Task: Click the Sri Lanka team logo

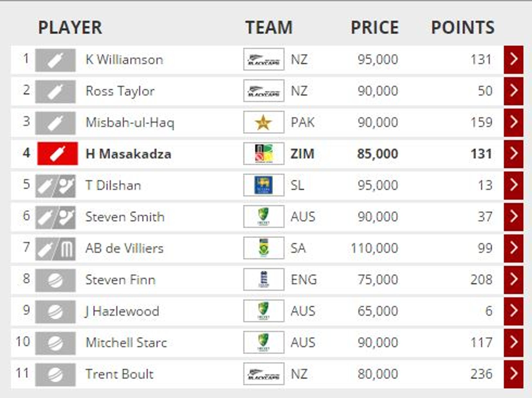Action: (264, 185)
